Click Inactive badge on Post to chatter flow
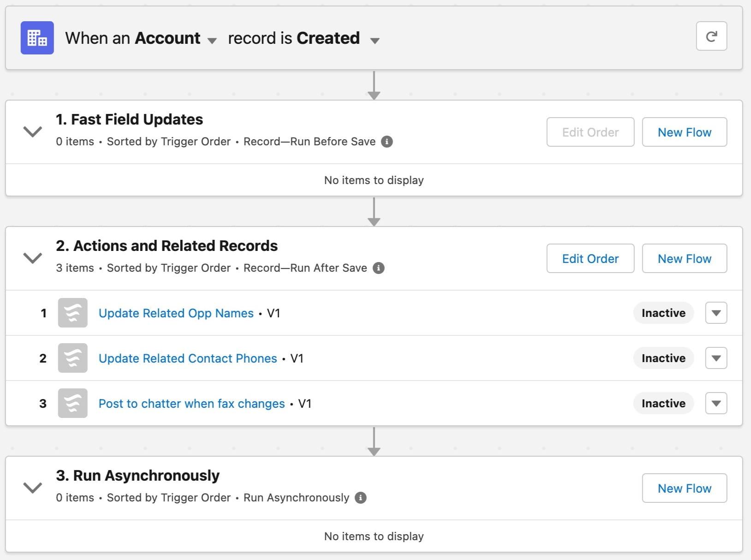 663,403
